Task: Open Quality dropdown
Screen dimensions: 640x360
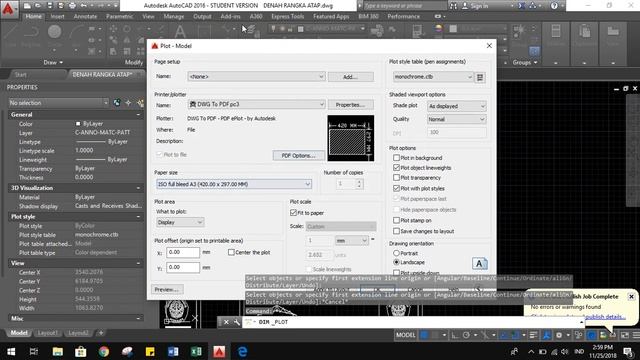Action: [x=457, y=119]
